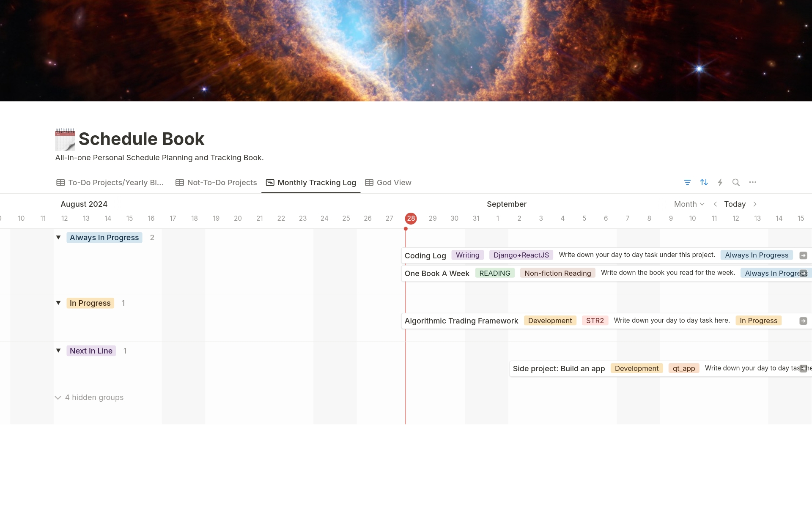This screenshot has width=812, height=507.
Task: Open the filter options icon
Action: 687,182
